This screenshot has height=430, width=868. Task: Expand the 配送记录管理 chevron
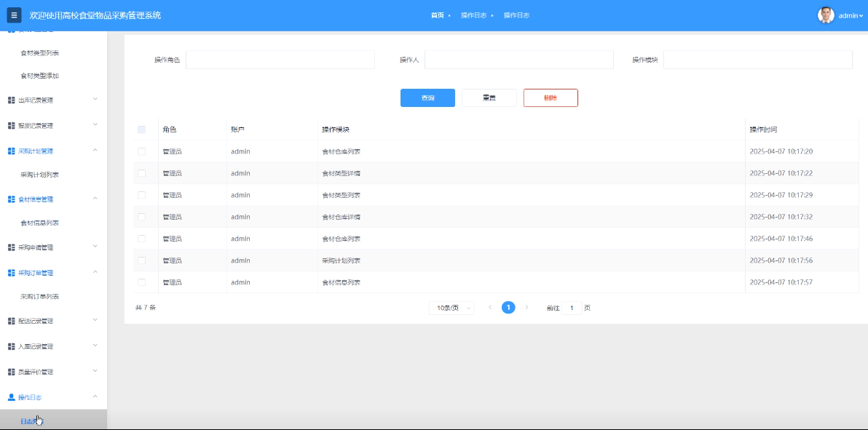click(x=95, y=320)
